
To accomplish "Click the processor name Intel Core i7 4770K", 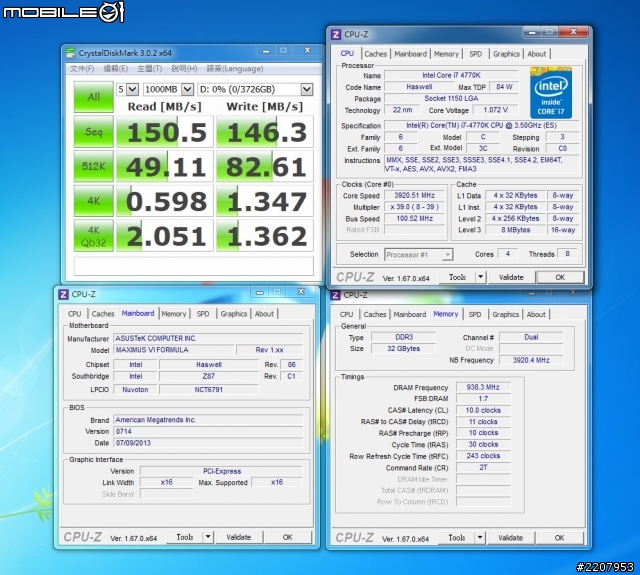I will click(451, 75).
